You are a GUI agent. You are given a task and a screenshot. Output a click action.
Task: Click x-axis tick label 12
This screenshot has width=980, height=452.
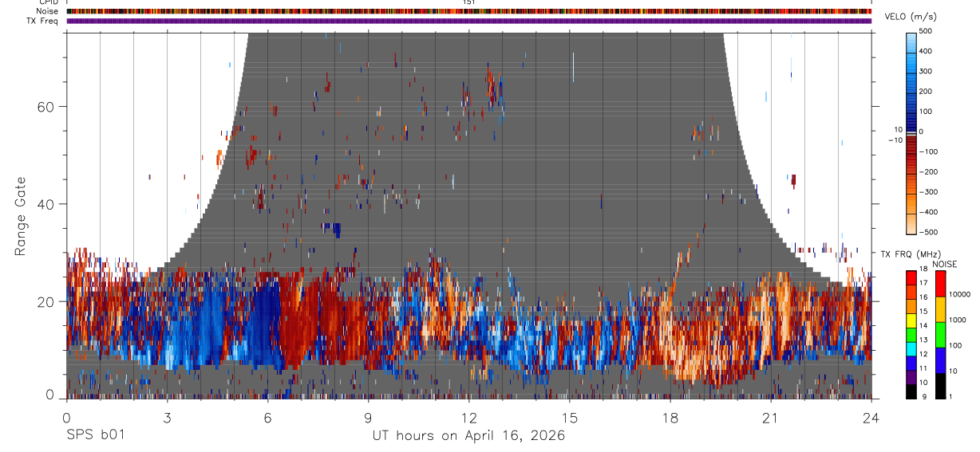468,418
